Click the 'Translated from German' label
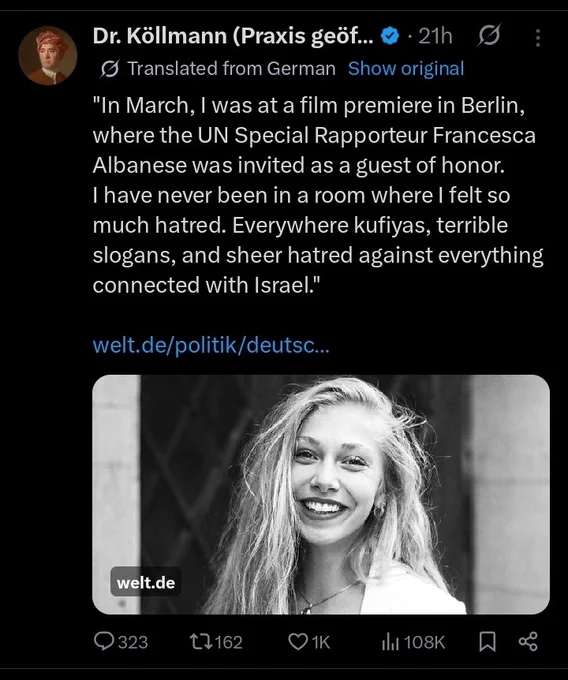 [231, 69]
